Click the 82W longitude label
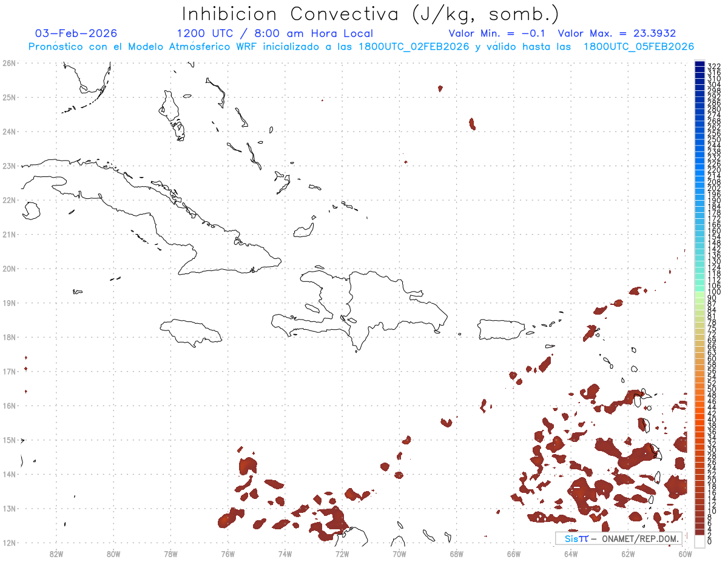728x562 pixels. click(x=56, y=553)
